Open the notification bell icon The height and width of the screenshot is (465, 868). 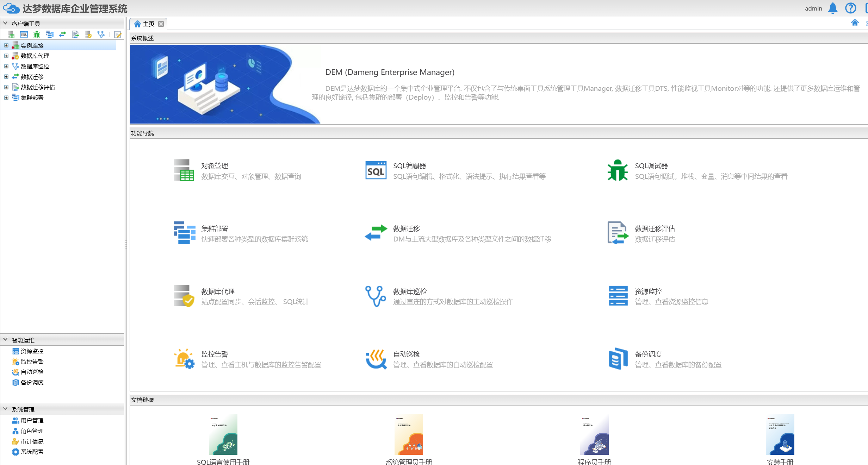pos(832,8)
